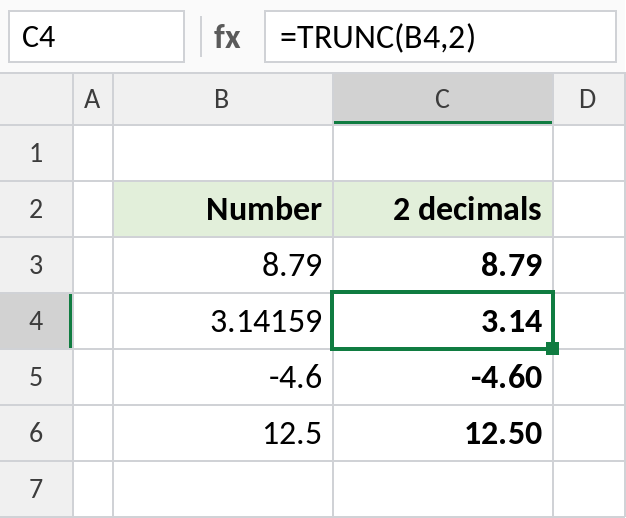Screen dimensions: 626x518
Task: Click the fx insert function icon
Action: tap(227, 37)
